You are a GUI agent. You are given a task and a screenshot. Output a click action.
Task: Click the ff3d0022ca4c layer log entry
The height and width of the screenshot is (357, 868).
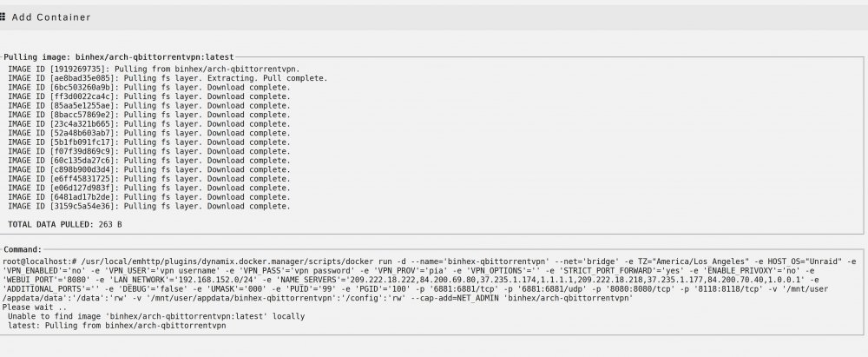[x=149, y=96]
